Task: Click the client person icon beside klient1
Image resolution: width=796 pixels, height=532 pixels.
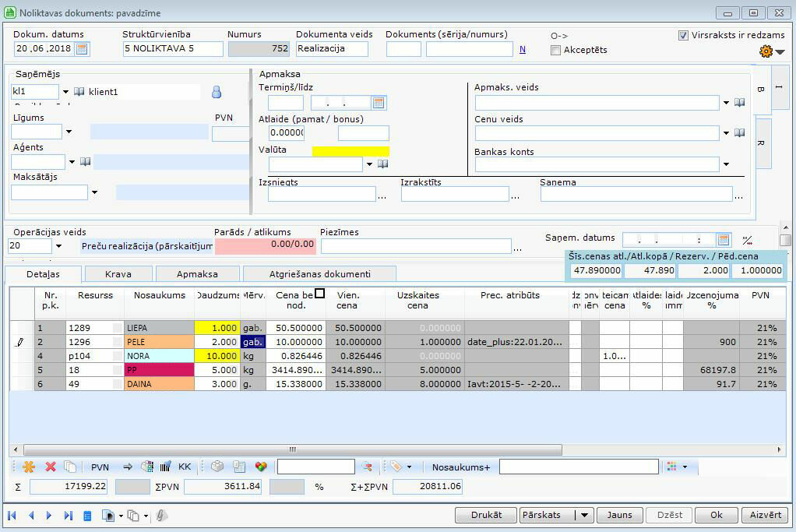Action: pos(217,92)
